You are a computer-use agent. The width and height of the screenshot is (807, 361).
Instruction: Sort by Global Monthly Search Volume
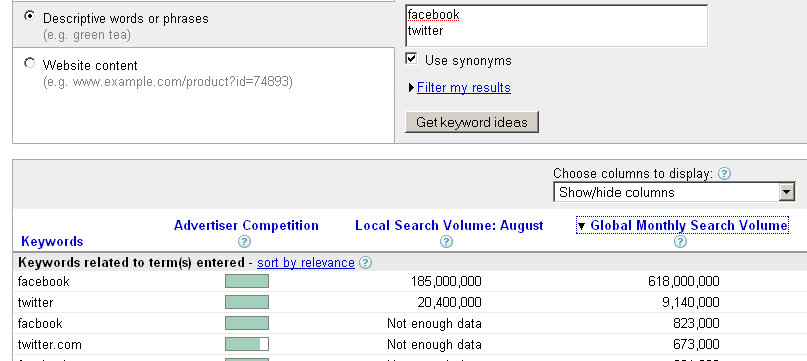(689, 226)
